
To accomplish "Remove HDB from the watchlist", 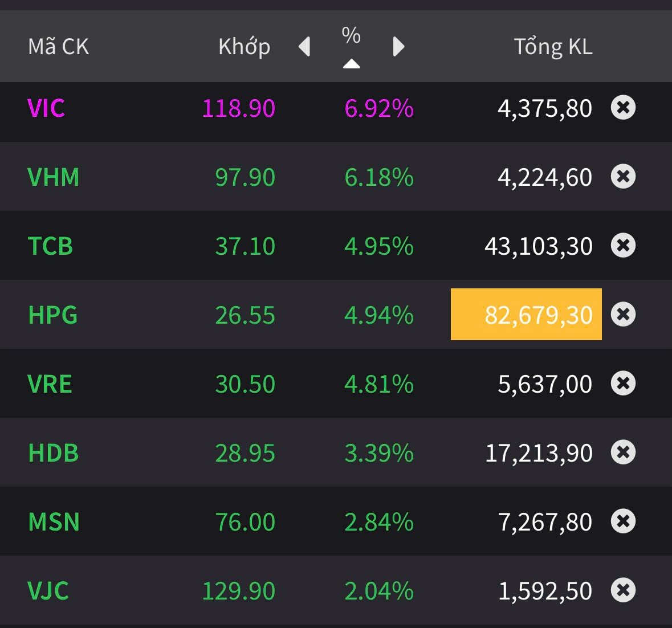I will pyautogui.click(x=623, y=452).
